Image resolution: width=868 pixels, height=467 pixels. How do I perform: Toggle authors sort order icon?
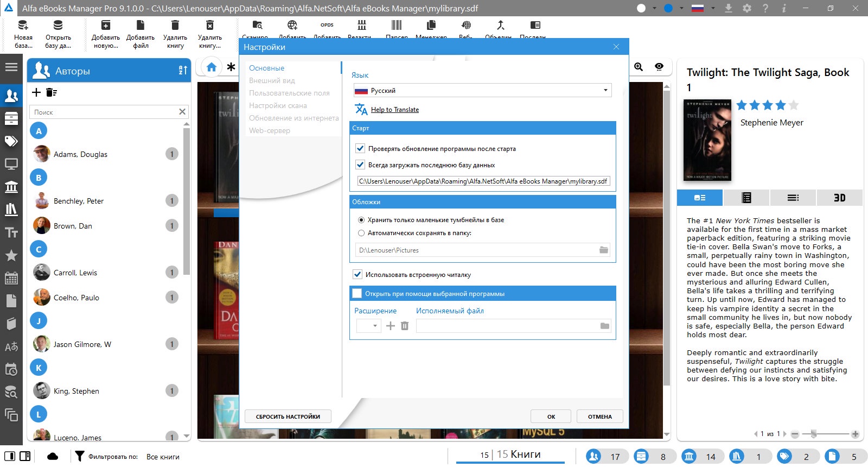[x=183, y=70]
